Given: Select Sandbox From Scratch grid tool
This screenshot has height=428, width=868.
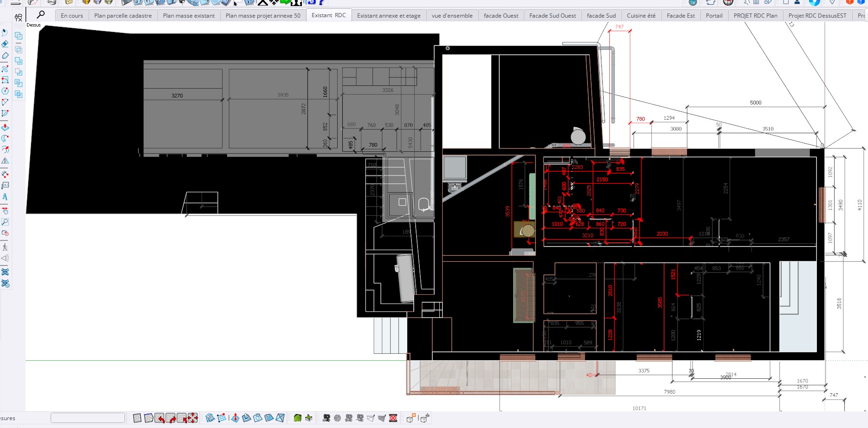Looking at the screenshot, I should click(222, 418).
